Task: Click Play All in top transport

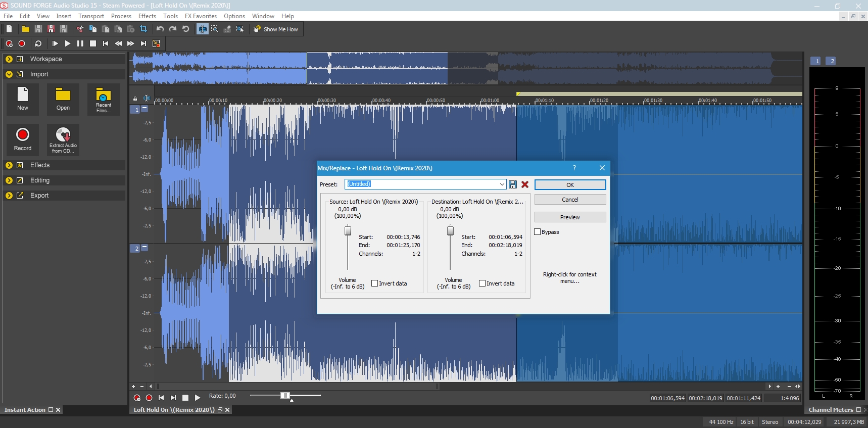Action: (x=55, y=43)
